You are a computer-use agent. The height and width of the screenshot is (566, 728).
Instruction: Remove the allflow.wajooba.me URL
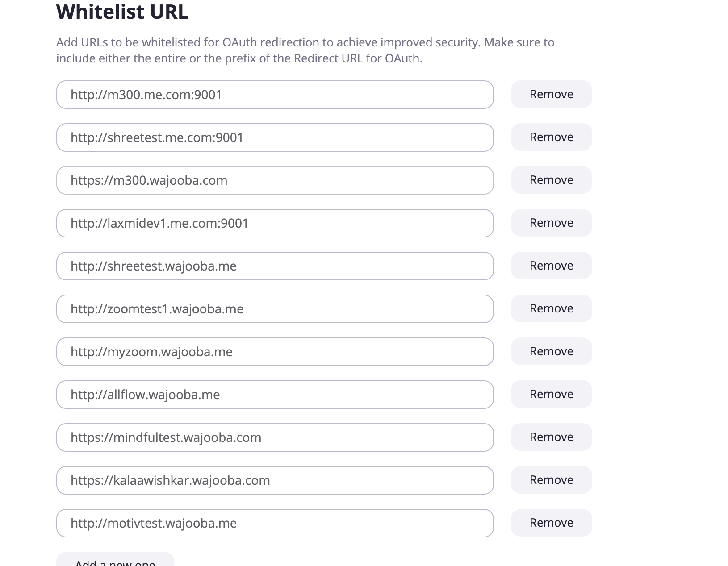tap(551, 394)
